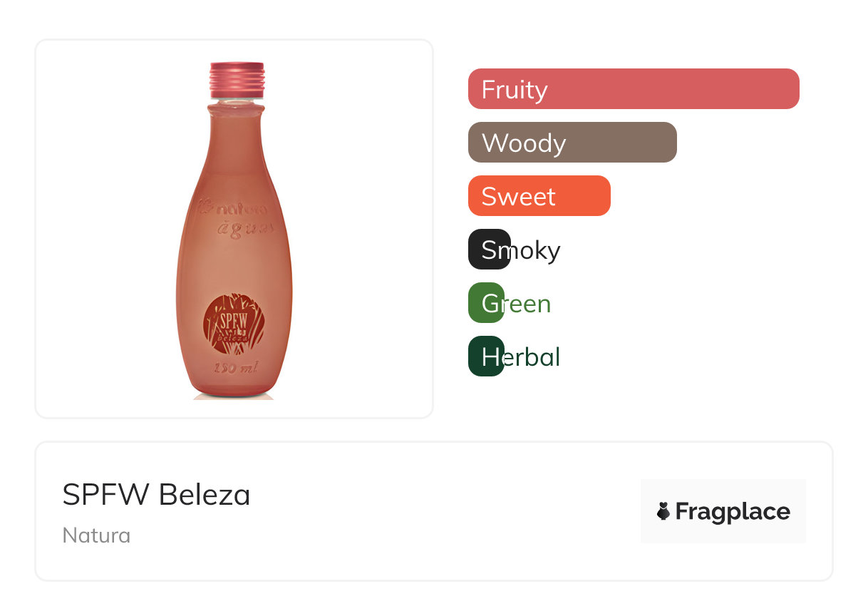Viewport: 868px width, 616px height.
Task: Click the 250 ml marking on bottle
Action: click(x=234, y=369)
